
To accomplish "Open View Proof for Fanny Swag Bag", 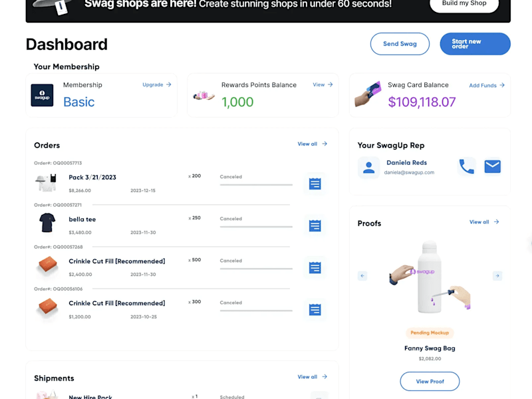I will point(430,381).
